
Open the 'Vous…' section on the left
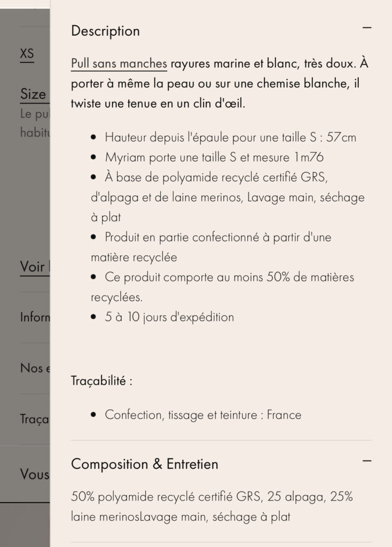(35, 474)
